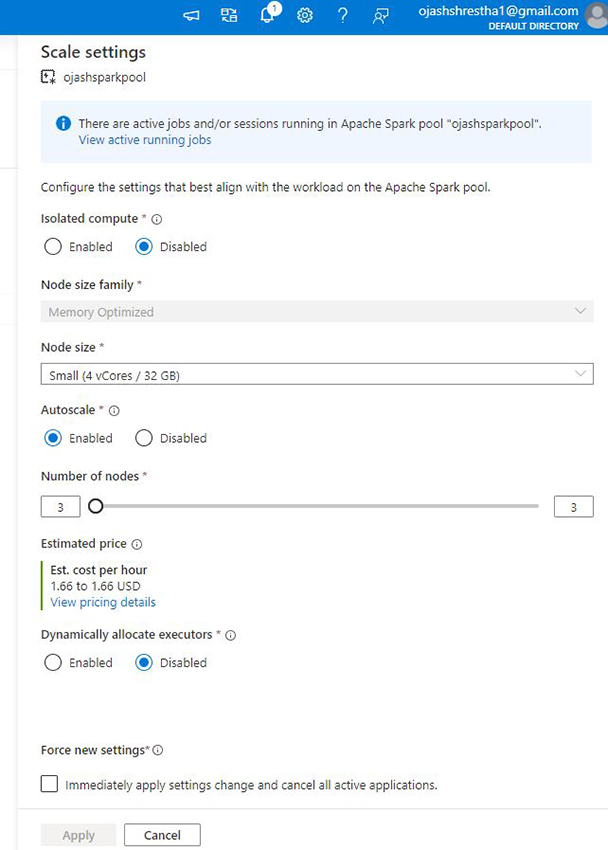Open the notifications bell icon
Screen dimensions: 608x850
click(x=267, y=15)
